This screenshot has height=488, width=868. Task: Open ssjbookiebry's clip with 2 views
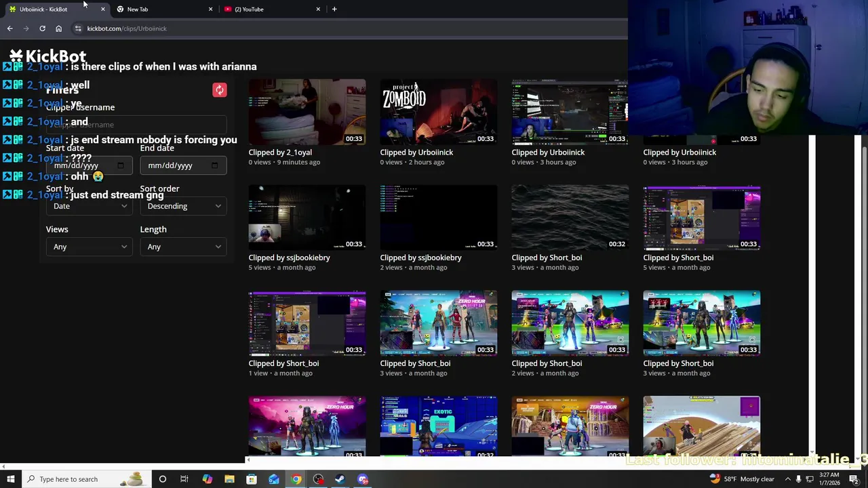pyautogui.click(x=439, y=218)
